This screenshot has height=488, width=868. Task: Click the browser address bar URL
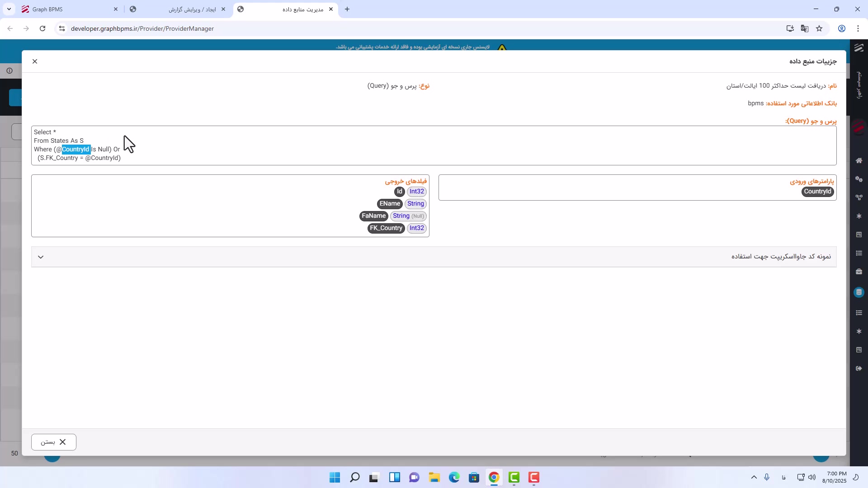pos(142,28)
